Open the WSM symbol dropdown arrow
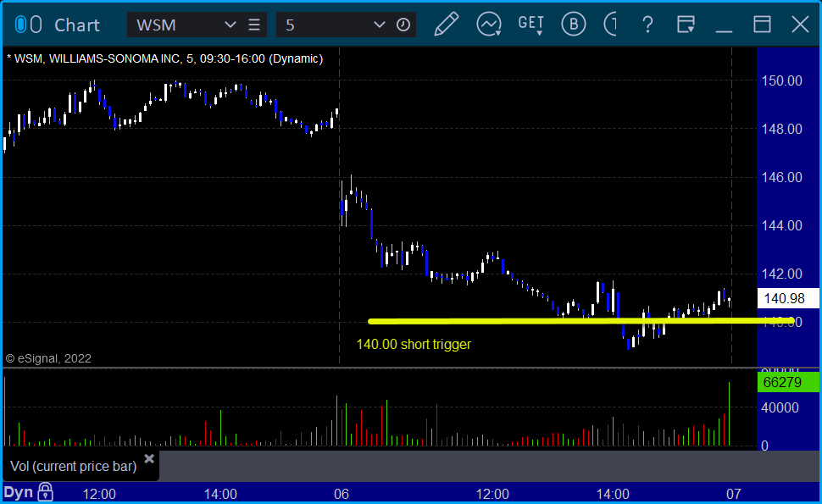This screenshot has width=822, height=504. pyautogui.click(x=230, y=25)
